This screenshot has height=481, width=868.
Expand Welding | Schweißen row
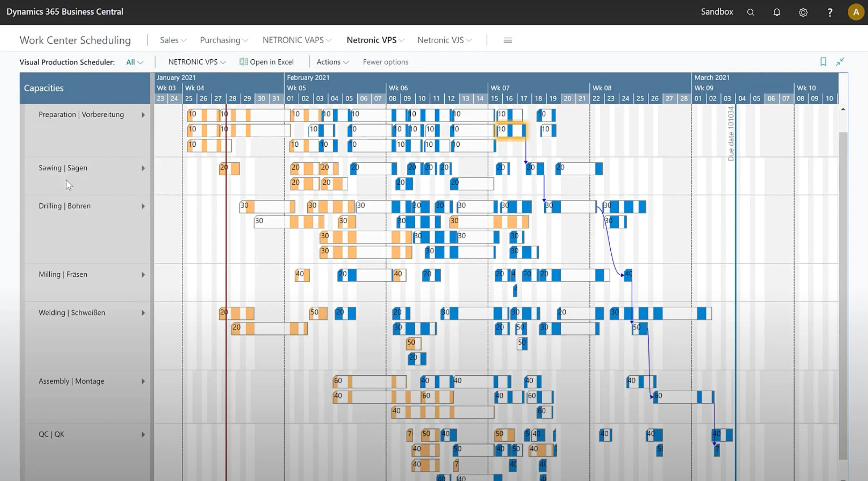[x=143, y=313]
